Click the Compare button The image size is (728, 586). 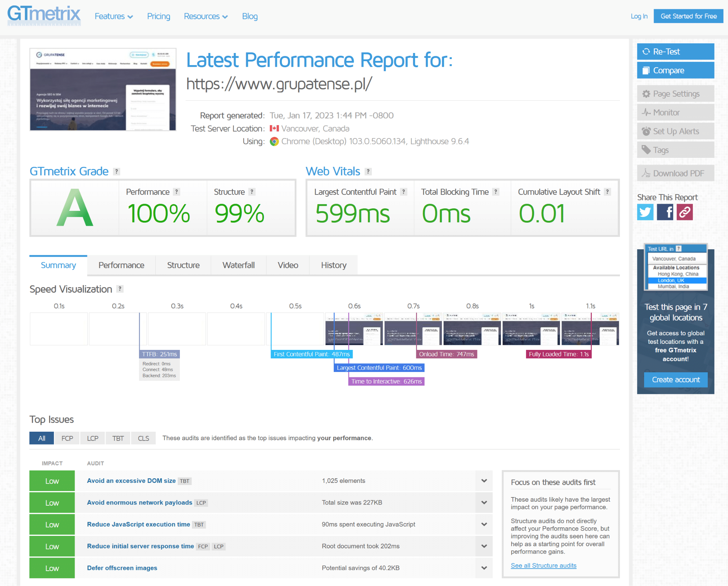(675, 70)
